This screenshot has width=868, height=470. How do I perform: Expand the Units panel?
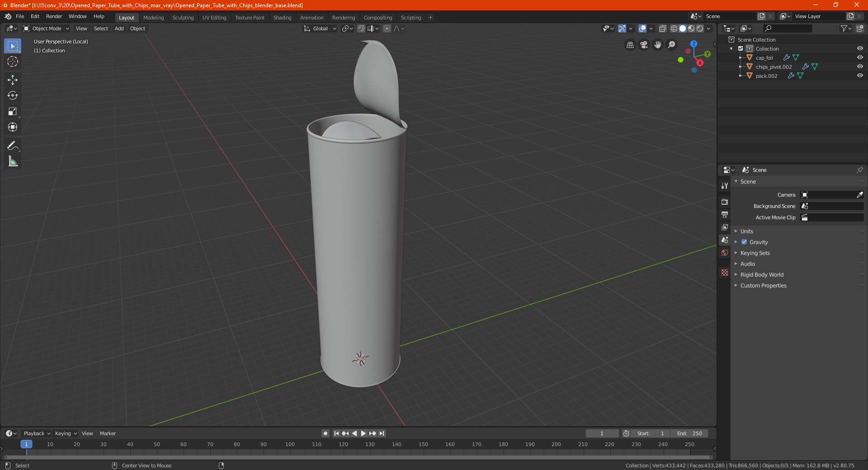[x=746, y=231]
